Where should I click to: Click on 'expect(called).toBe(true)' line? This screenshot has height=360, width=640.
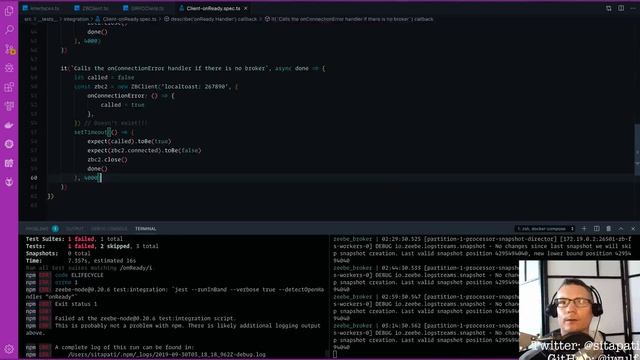pyautogui.click(x=129, y=141)
